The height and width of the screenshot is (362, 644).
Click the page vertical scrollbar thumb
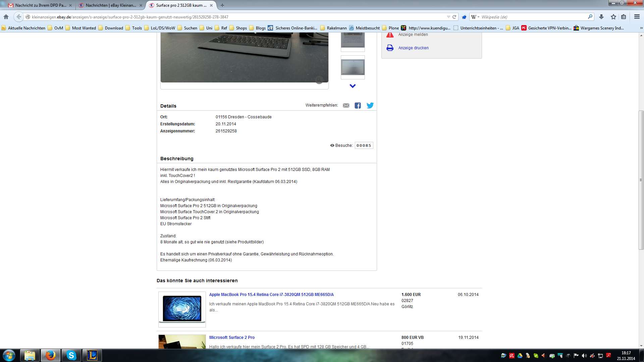[641, 180]
